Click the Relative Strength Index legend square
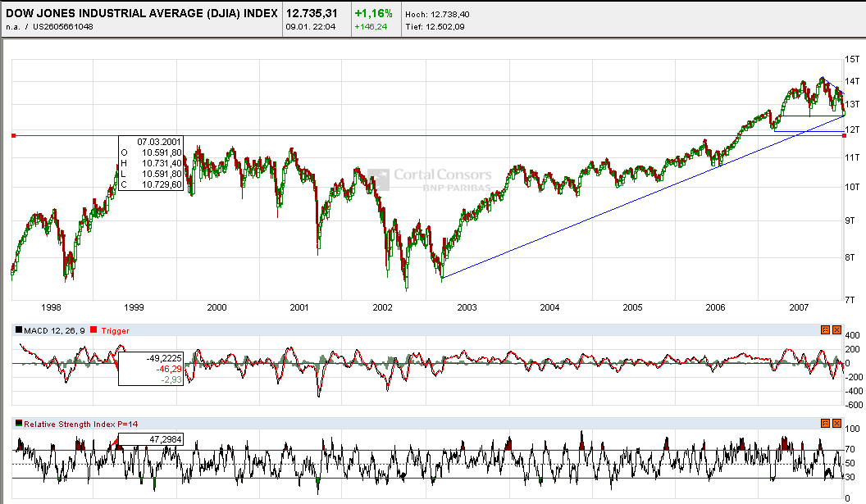The height and width of the screenshot is (504, 866). 19,424
